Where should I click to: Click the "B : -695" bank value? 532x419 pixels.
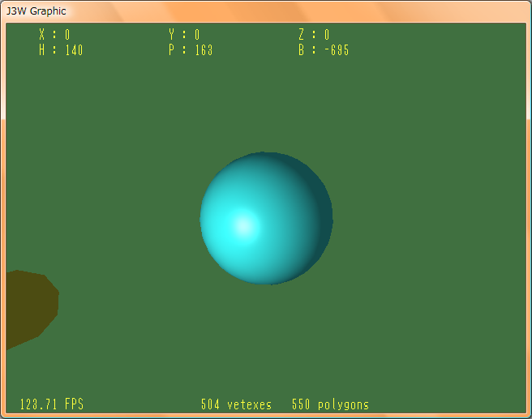point(324,50)
